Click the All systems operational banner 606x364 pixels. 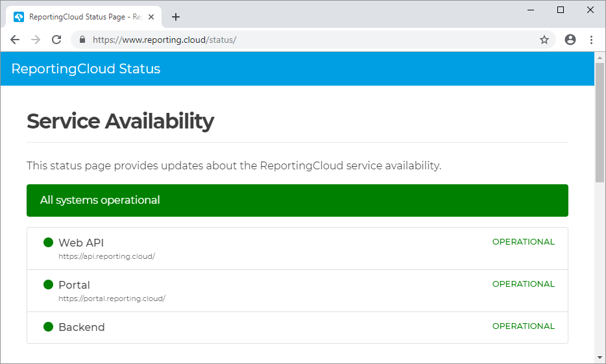297,200
